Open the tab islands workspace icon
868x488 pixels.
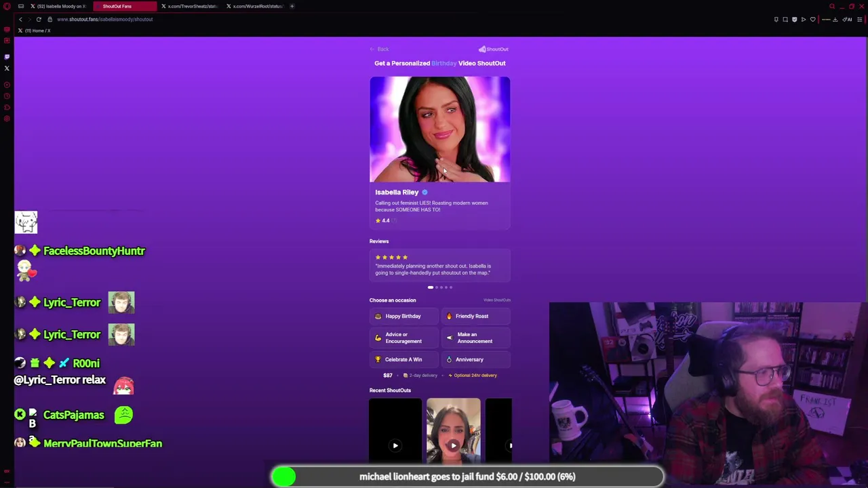[x=21, y=6]
